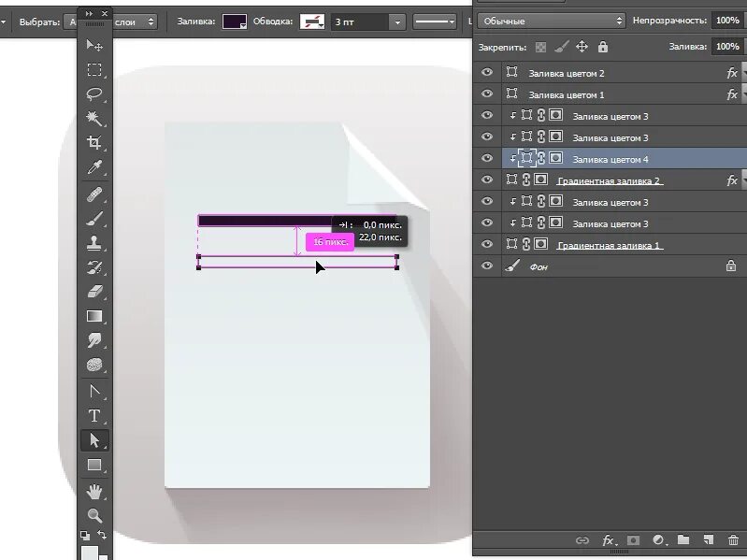Image resolution: width=747 pixels, height=560 pixels.
Task: Toggle lock all padlock
Action: [603, 47]
